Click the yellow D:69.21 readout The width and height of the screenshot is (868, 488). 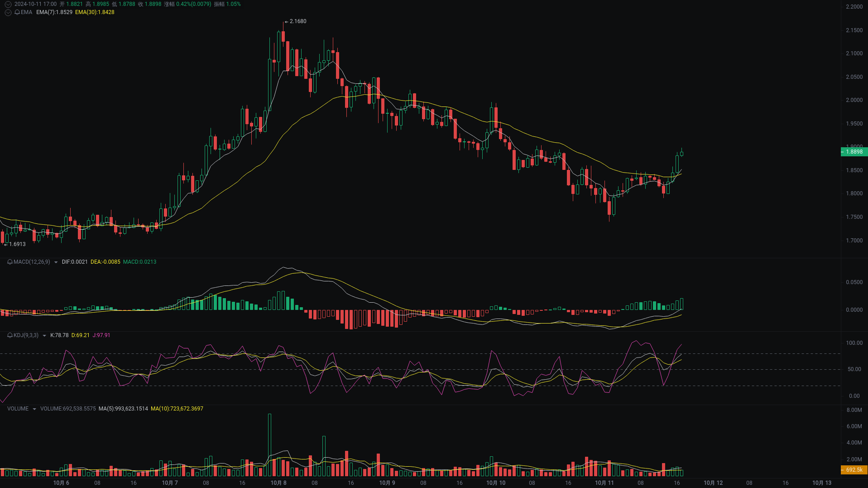[81, 335]
